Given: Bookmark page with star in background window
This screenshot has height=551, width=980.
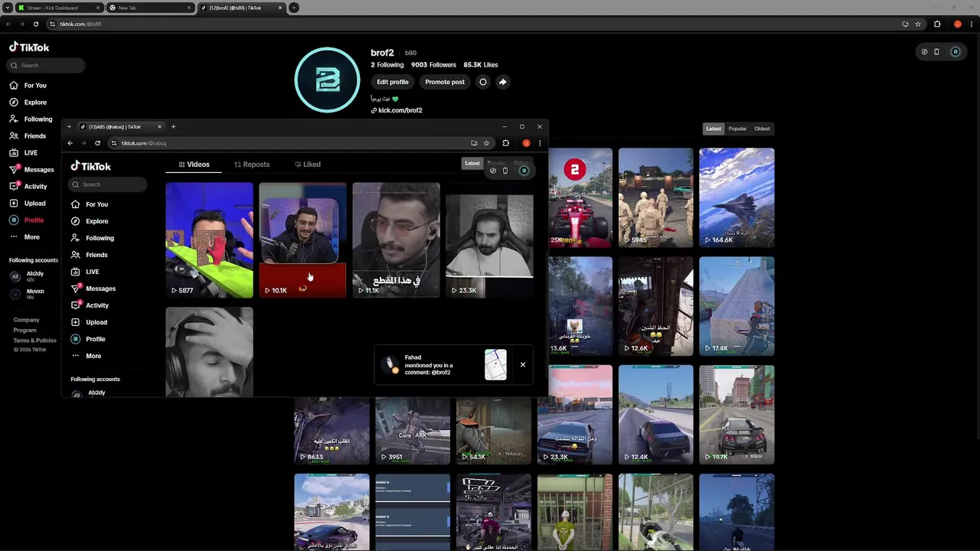Looking at the screenshot, I should pos(918,24).
